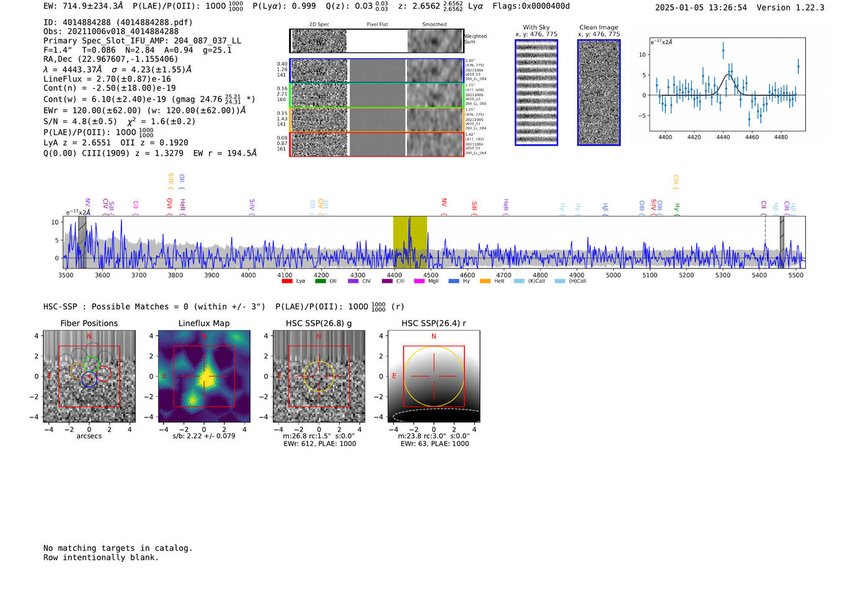View the HSC SSP(26.4) r cutout
Viewport: 868px width, 591px height.
pyautogui.click(x=434, y=376)
